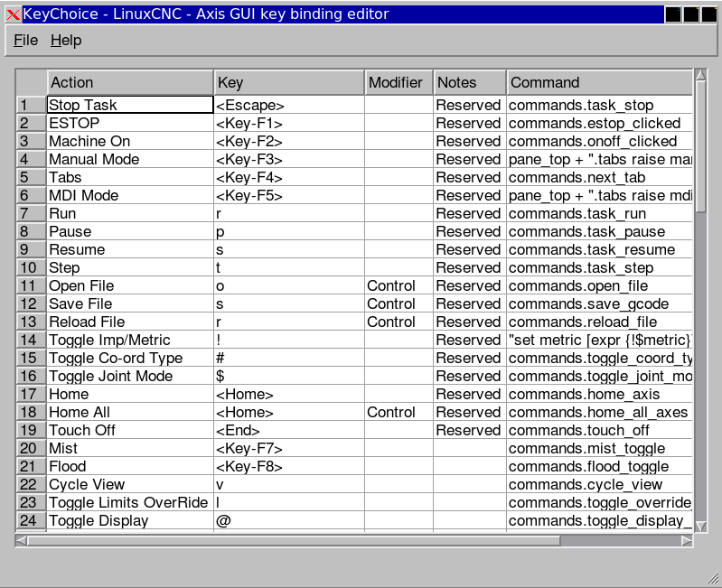Select the 'Tabs' action cell
The height and width of the screenshot is (588, 722).
130,177
